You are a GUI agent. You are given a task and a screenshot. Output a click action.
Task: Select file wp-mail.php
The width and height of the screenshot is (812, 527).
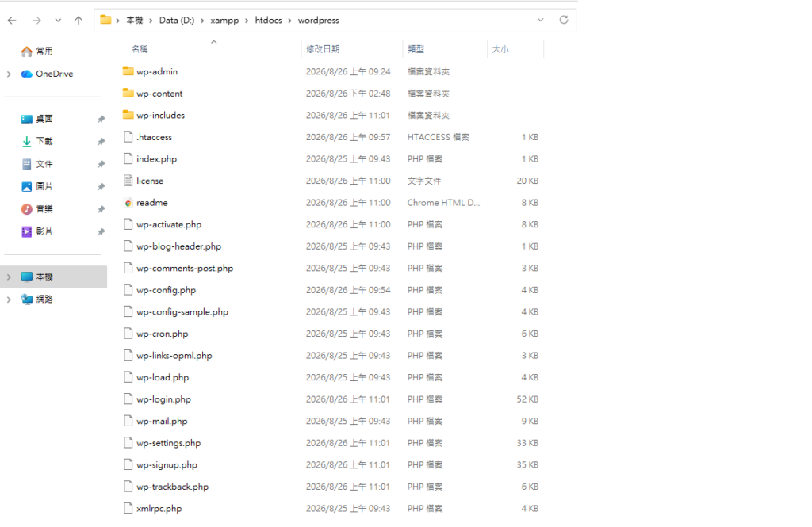click(x=162, y=422)
